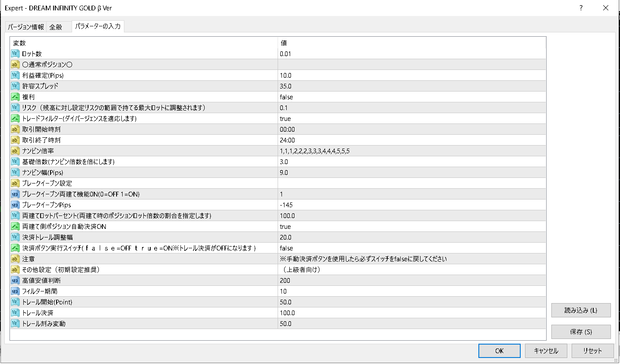Confirm settings with the OK button
620x364 pixels.
tap(499, 351)
